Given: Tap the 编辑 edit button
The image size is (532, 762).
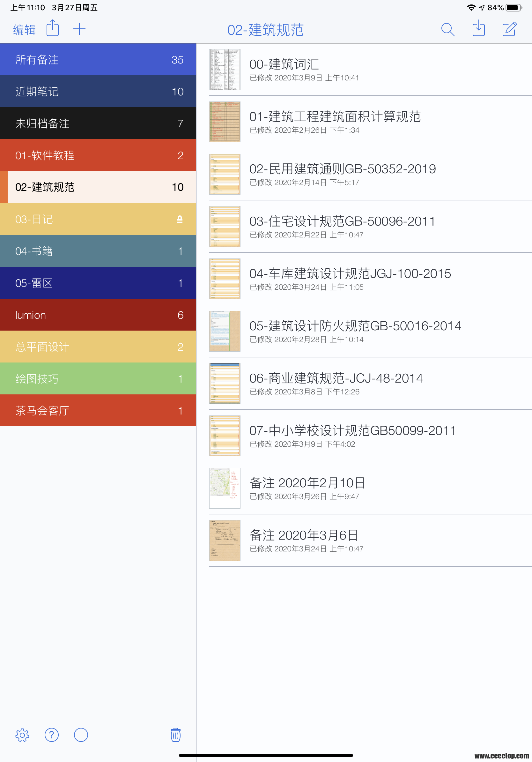Looking at the screenshot, I should [24, 30].
